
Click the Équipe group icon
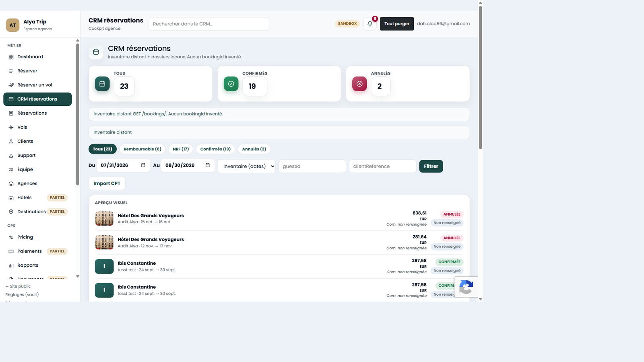point(11,169)
